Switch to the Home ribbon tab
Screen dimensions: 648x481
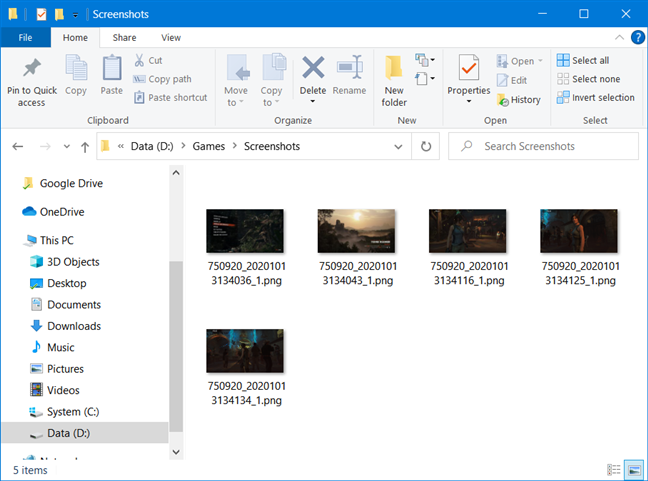coord(75,38)
